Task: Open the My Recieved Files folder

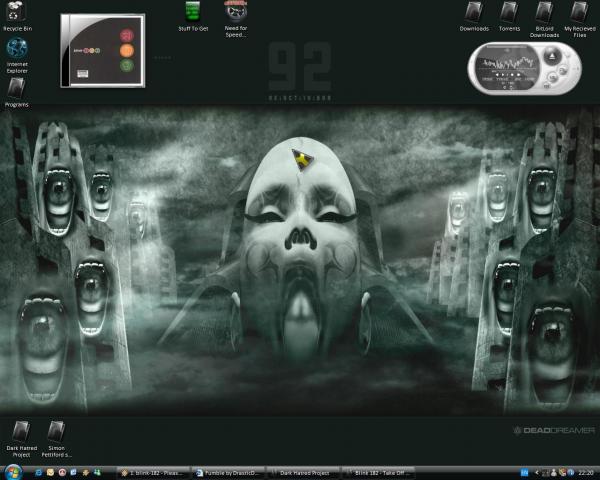Action: (579, 19)
